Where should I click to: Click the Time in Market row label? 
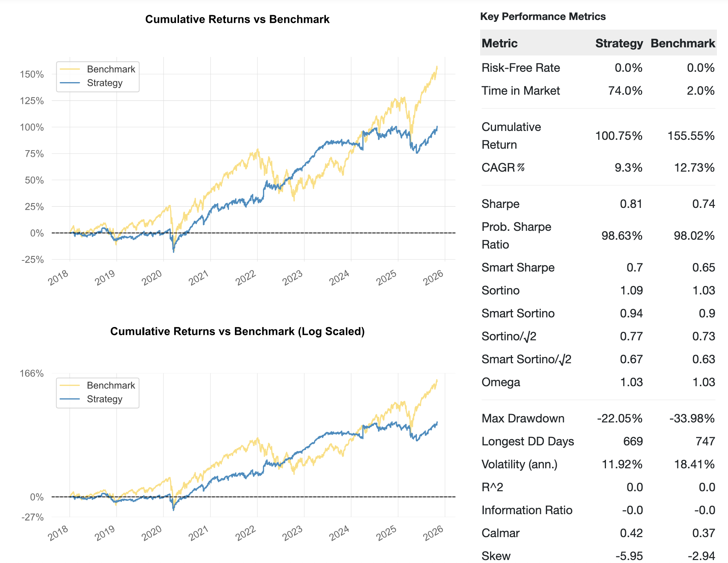[x=520, y=91]
